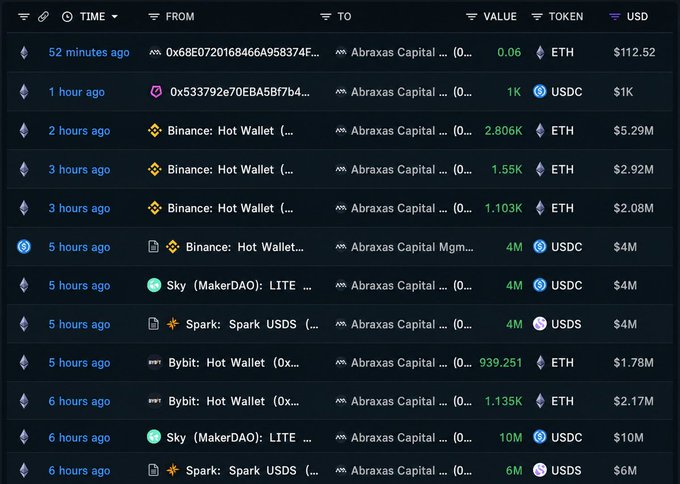Open Bybit: Hot Wallet in $2.17M row

234,401
